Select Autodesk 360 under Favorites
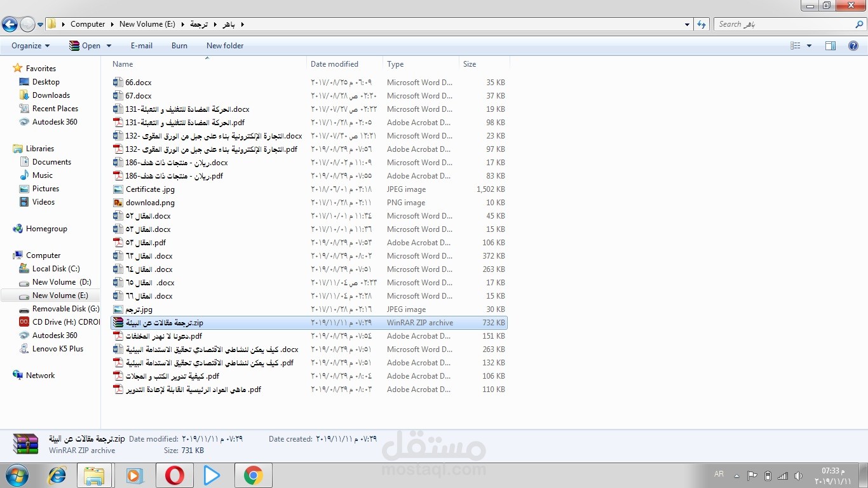This screenshot has height=488, width=868. (x=55, y=122)
